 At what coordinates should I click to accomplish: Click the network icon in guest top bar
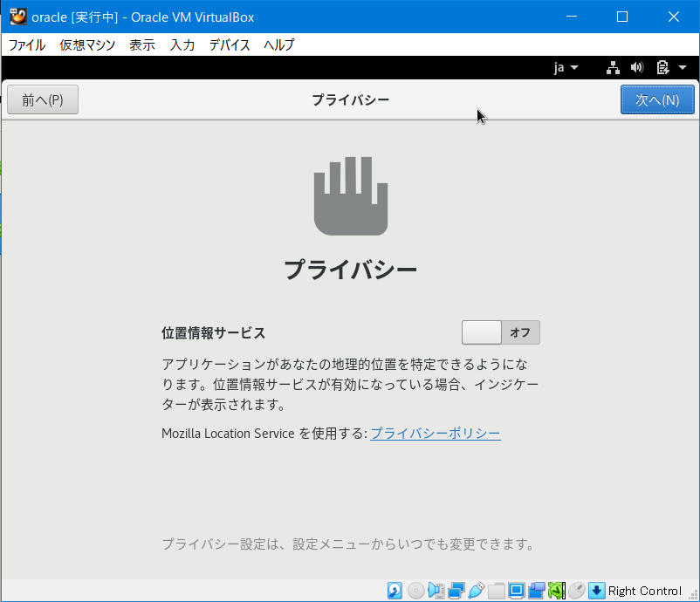click(x=612, y=67)
